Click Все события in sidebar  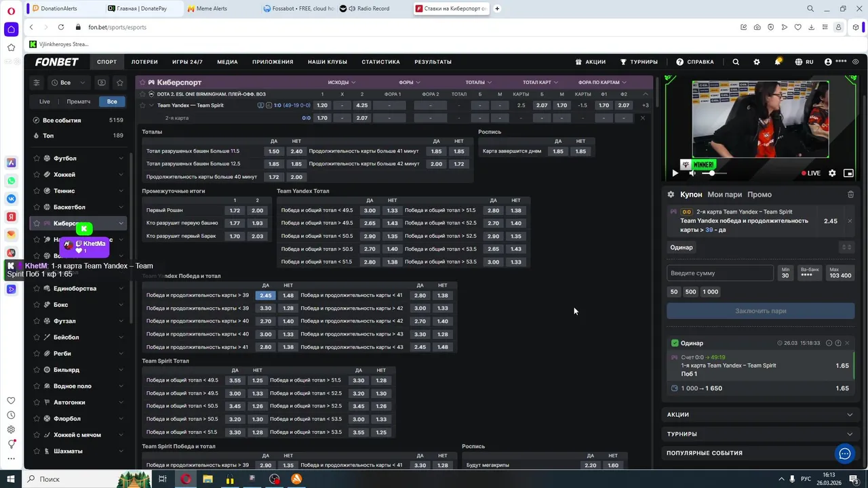(x=77, y=121)
